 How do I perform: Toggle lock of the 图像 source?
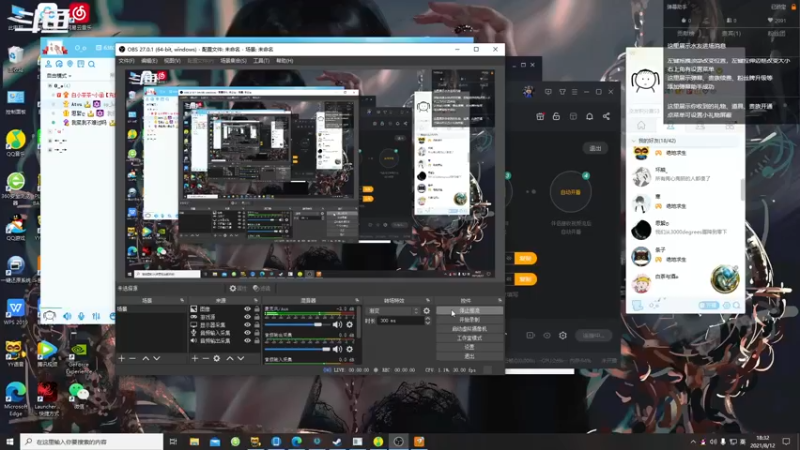(257, 309)
